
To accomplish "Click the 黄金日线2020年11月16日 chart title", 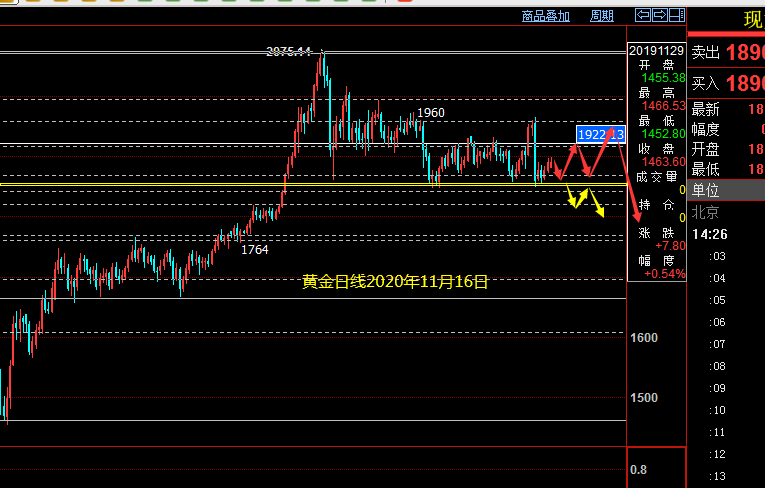I will (395, 282).
